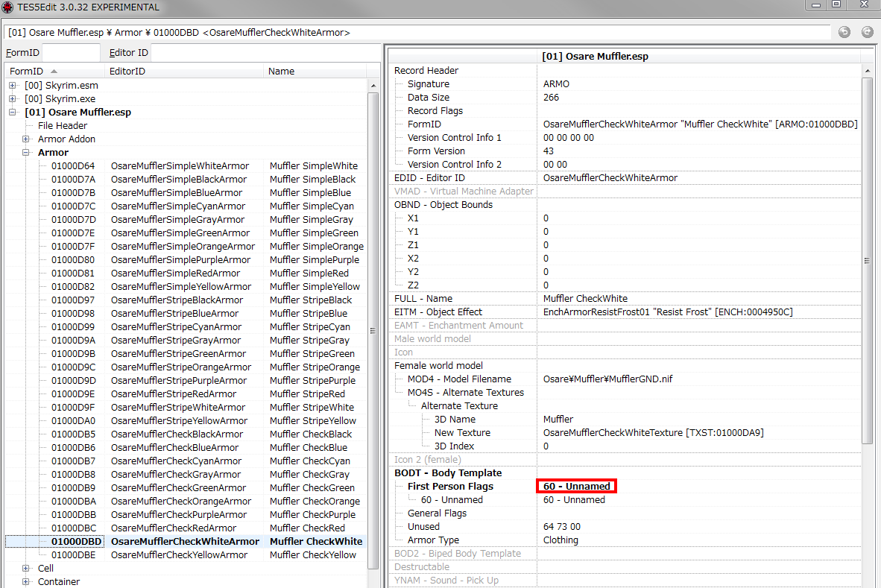
Task: Click the right panel vertical scrollbar thumb
Action: (867, 261)
